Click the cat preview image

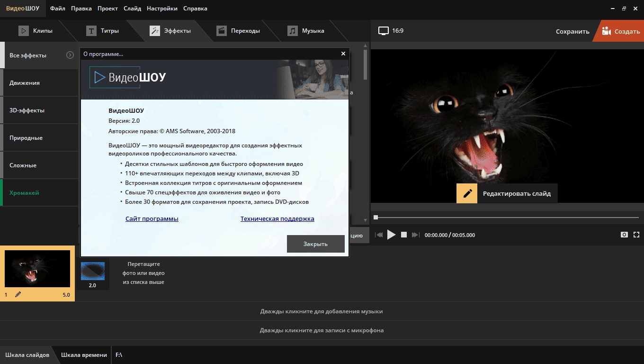507,126
